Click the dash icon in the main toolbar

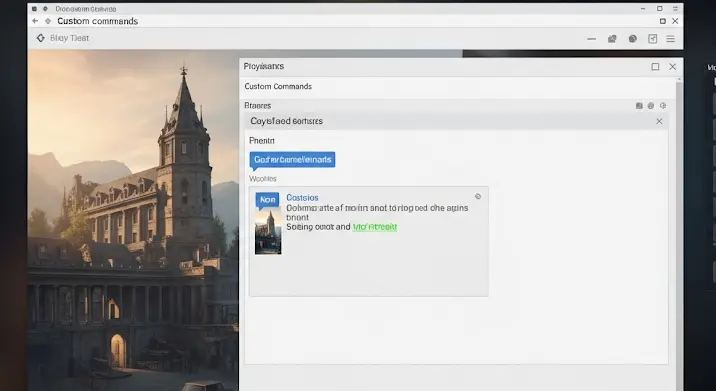click(591, 39)
